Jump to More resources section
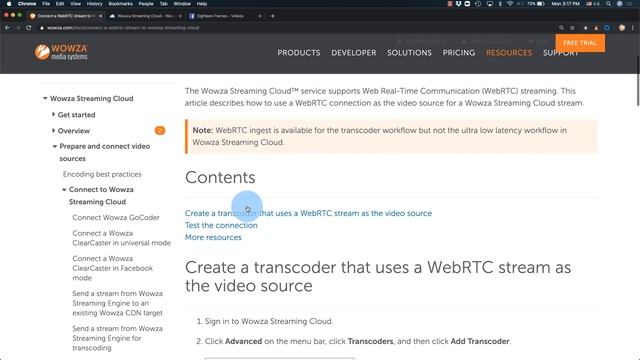The image size is (640, 360). 213,237
